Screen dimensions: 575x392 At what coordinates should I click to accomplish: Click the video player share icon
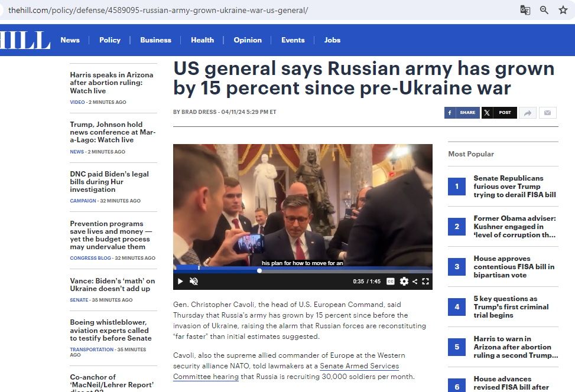tap(415, 282)
